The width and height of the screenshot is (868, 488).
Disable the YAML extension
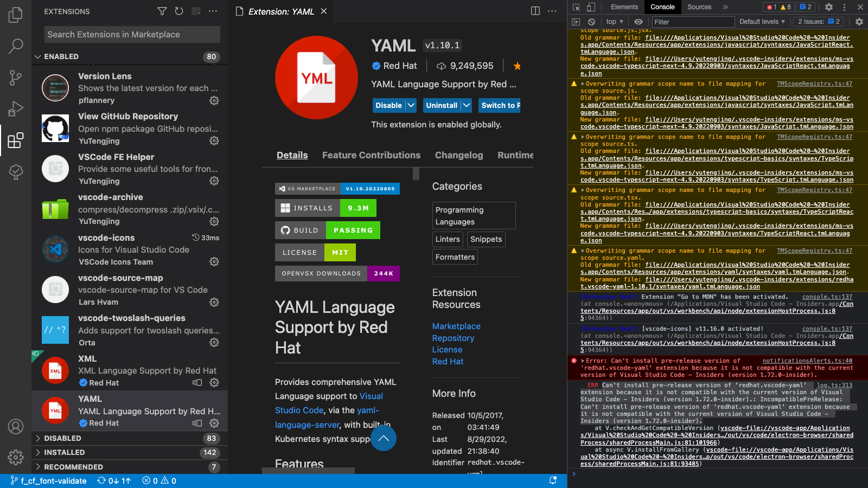(x=389, y=105)
